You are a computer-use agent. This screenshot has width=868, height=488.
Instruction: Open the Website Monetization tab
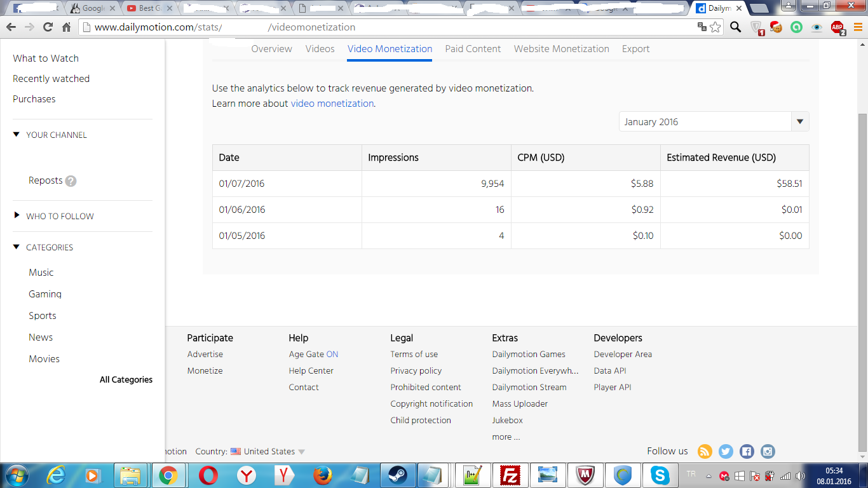coord(562,49)
